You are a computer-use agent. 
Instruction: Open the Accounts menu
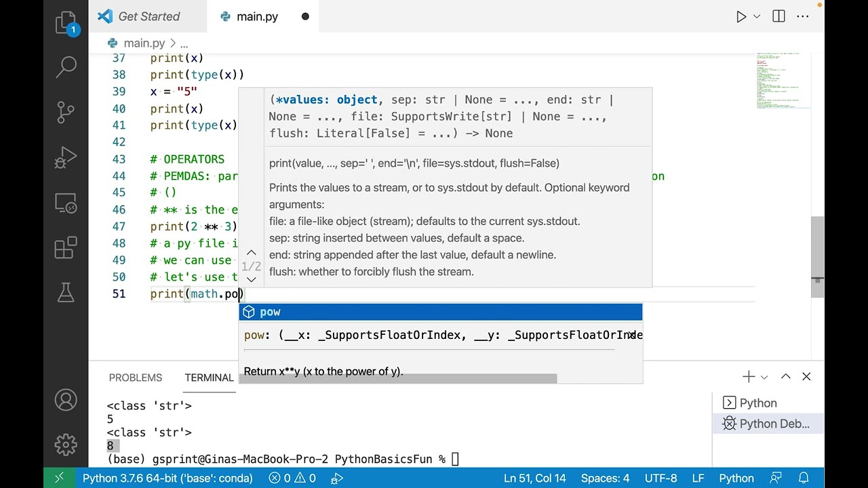[66, 400]
